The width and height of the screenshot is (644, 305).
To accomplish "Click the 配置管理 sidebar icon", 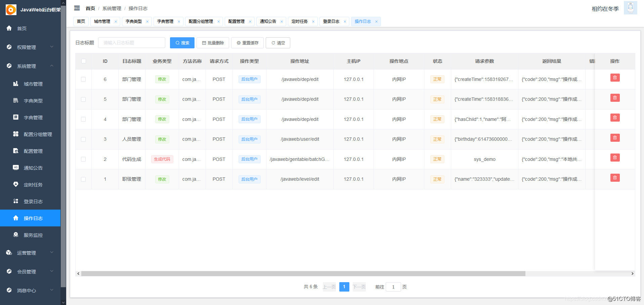I will click(16, 151).
